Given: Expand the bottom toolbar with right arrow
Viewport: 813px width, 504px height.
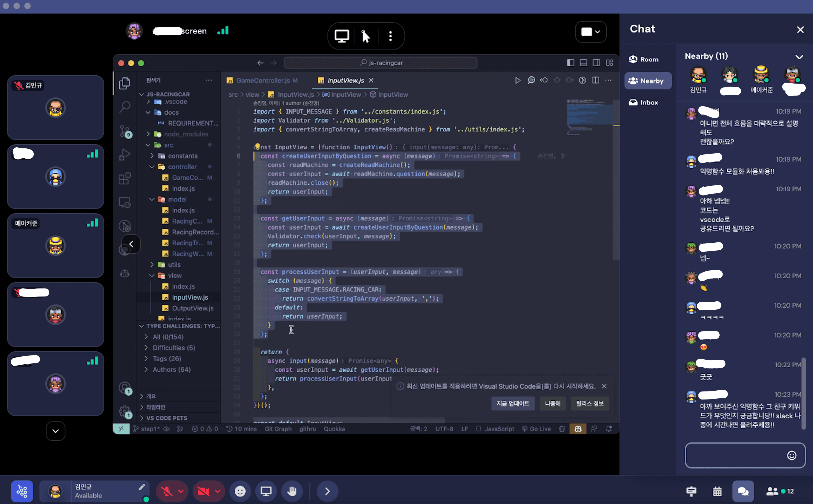Looking at the screenshot, I should coord(327,491).
